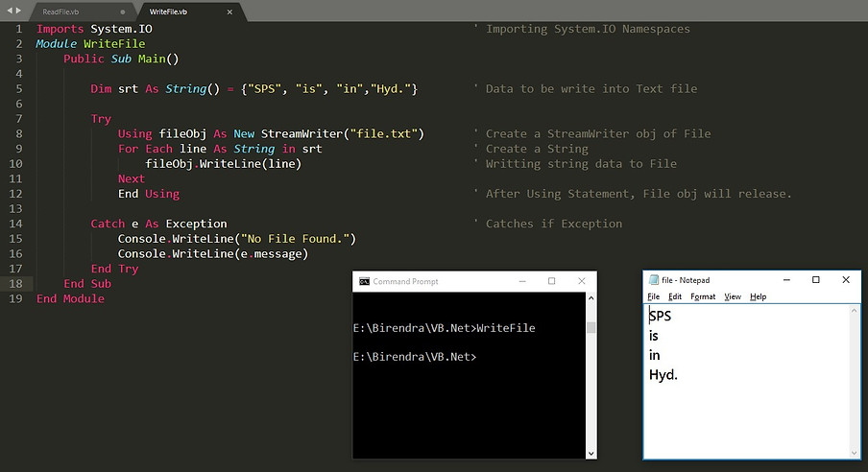This screenshot has width=868, height=472.
Task: Click "Imports" keyword on line 1
Action: click(60, 29)
